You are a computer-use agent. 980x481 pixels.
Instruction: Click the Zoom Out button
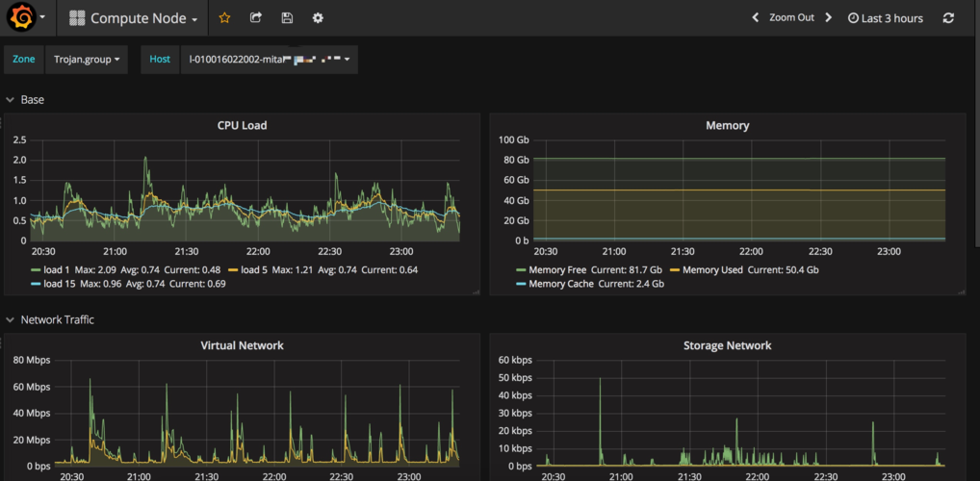[x=791, y=18]
